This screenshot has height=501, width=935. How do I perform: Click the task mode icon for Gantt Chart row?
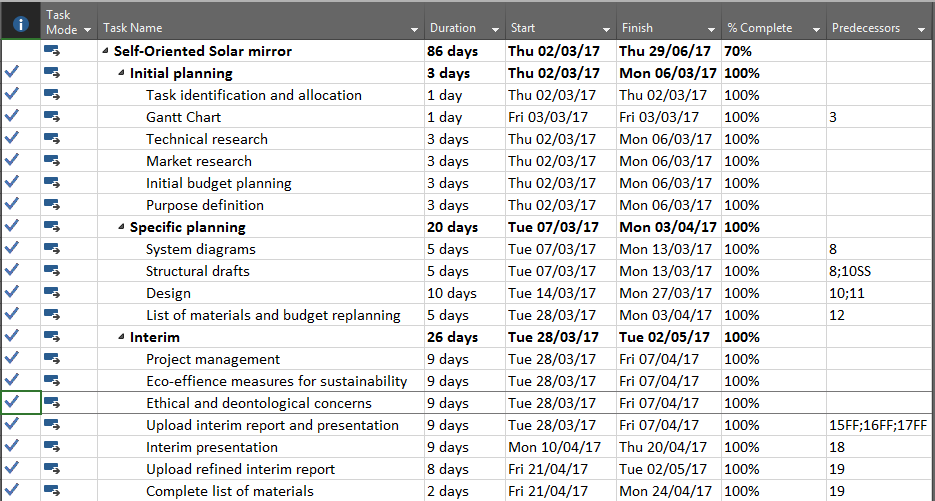(x=52, y=117)
